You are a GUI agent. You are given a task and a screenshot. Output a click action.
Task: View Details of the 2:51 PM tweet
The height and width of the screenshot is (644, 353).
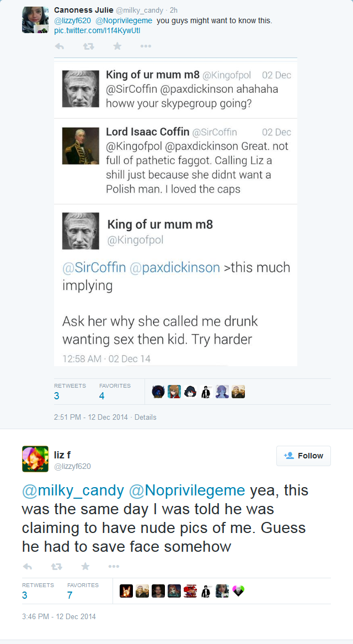tap(146, 418)
